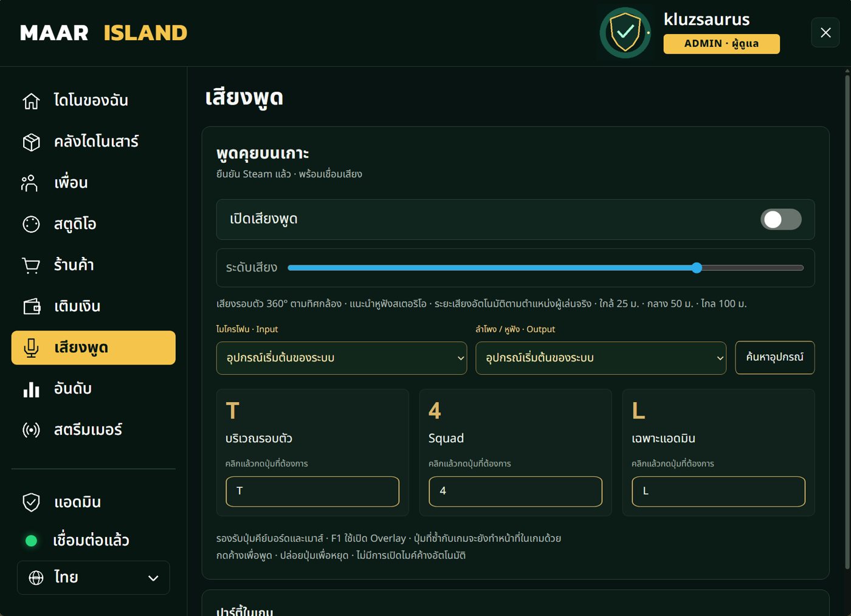Image resolution: width=851 pixels, height=616 pixels.
Task: Click the kluzsaurus username
Action: [707, 19]
